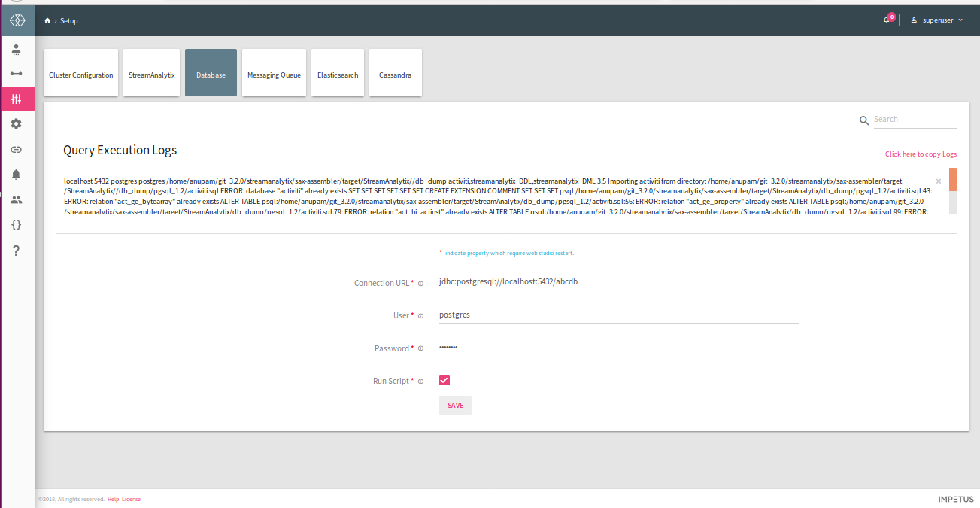980x508 pixels.
Task: Open the pipeline connector icon in the sidebar
Action: 17,73
